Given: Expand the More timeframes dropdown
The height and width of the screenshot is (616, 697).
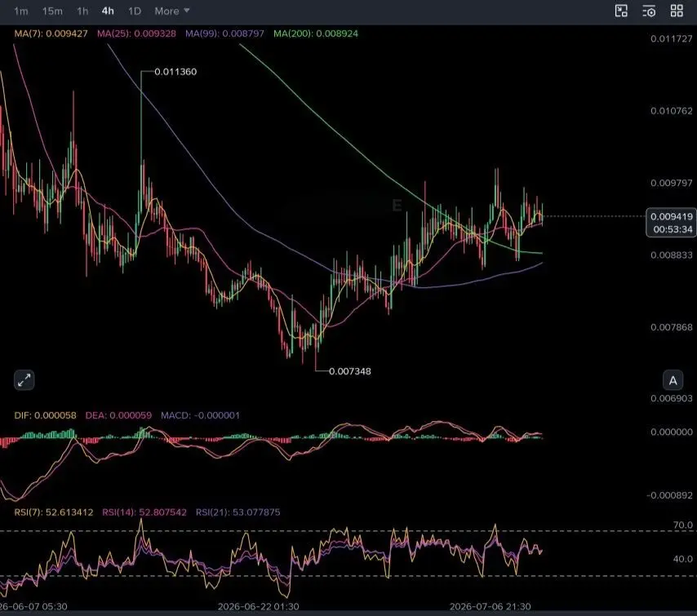Looking at the screenshot, I should pos(172,11).
